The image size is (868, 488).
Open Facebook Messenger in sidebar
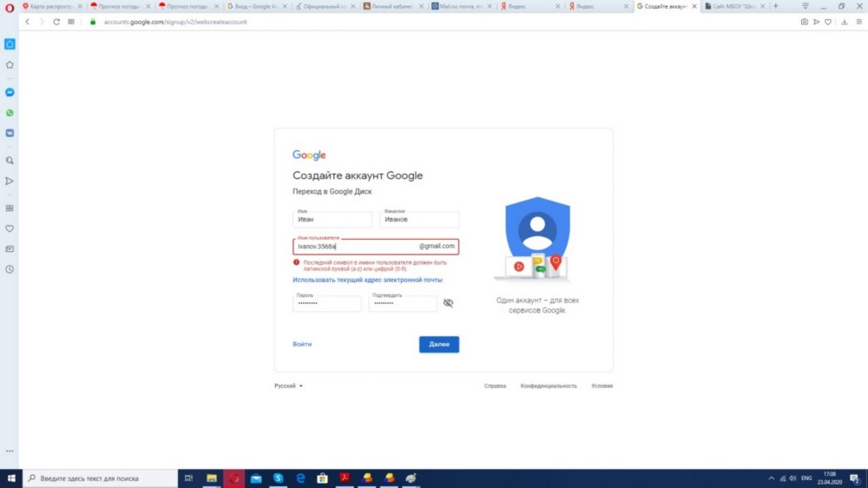(x=10, y=92)
